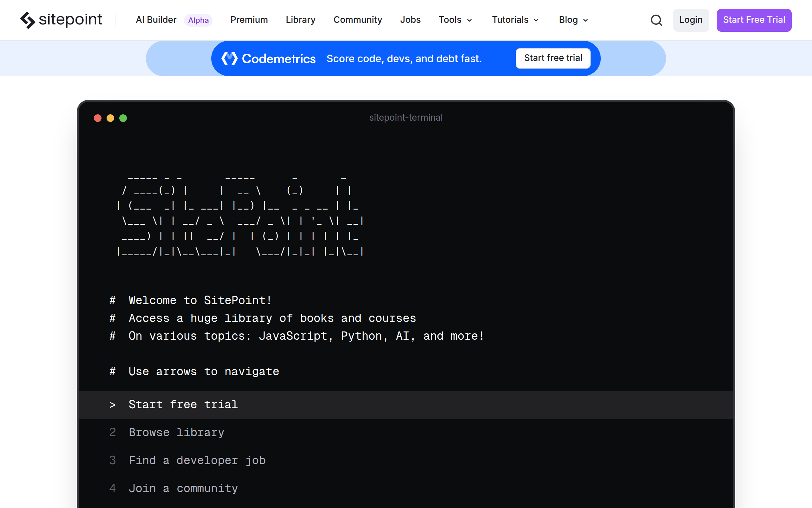Expand the Tools dropdown

455,20
